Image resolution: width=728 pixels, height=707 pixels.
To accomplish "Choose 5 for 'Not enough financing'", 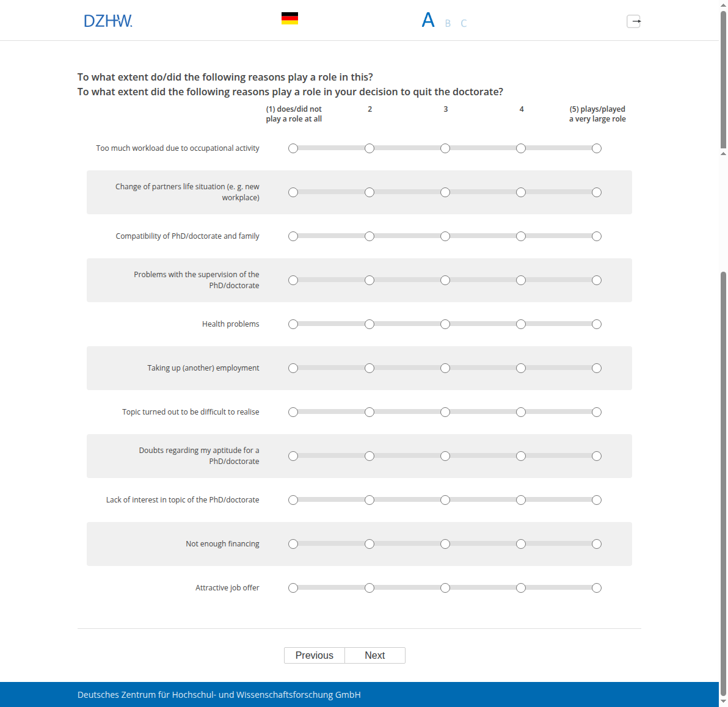I will click(597, 544).
